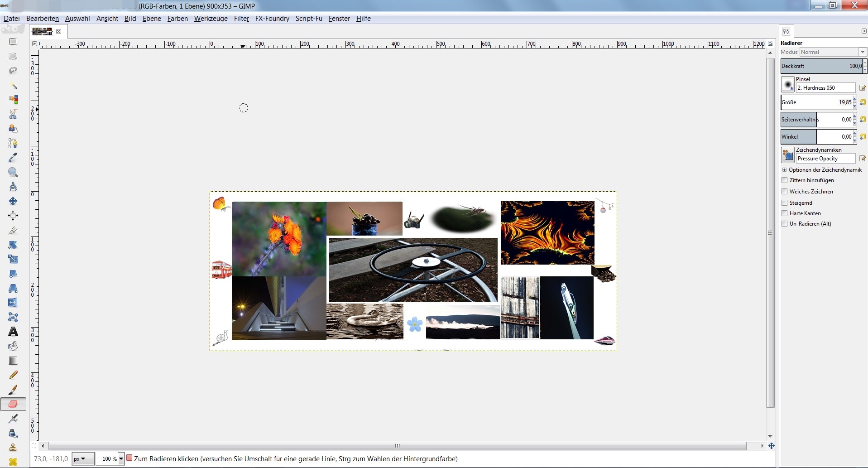Toggle the Harte Kanten checkbox

(x=785, y=213)
